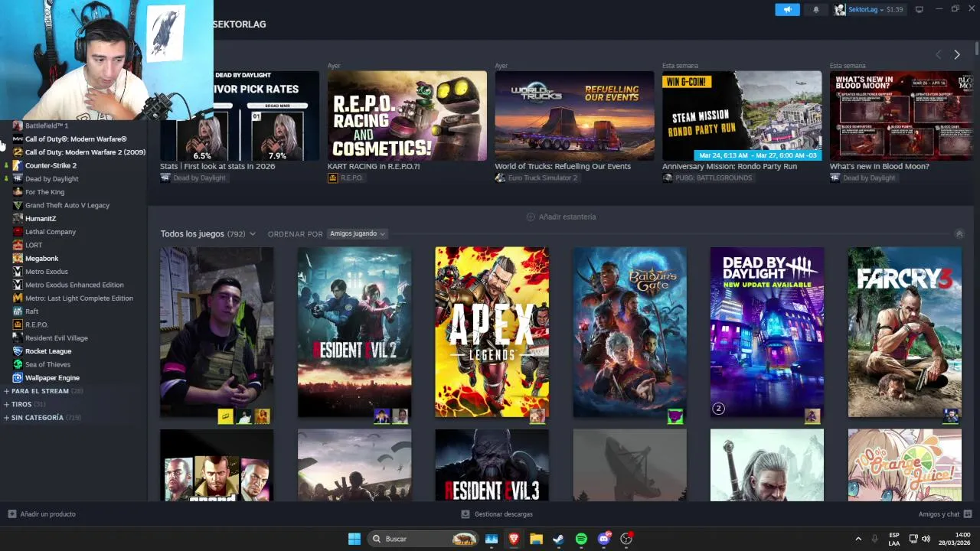Open the Amigos y chat icon

tap(968, 514)
